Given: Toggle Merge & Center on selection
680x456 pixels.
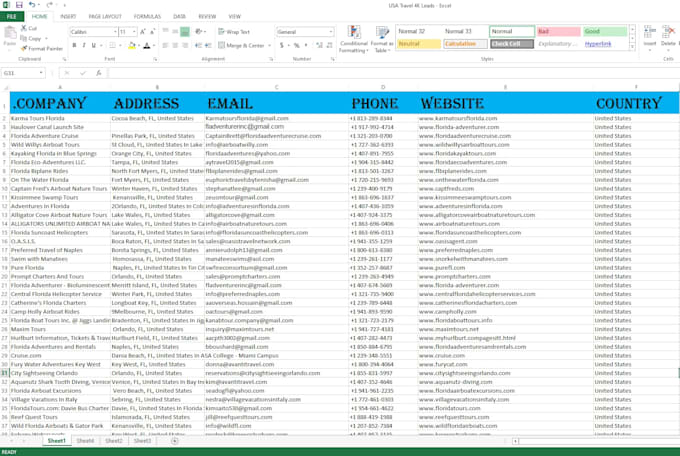Looking at the screenshot, I should click(241, 45).
